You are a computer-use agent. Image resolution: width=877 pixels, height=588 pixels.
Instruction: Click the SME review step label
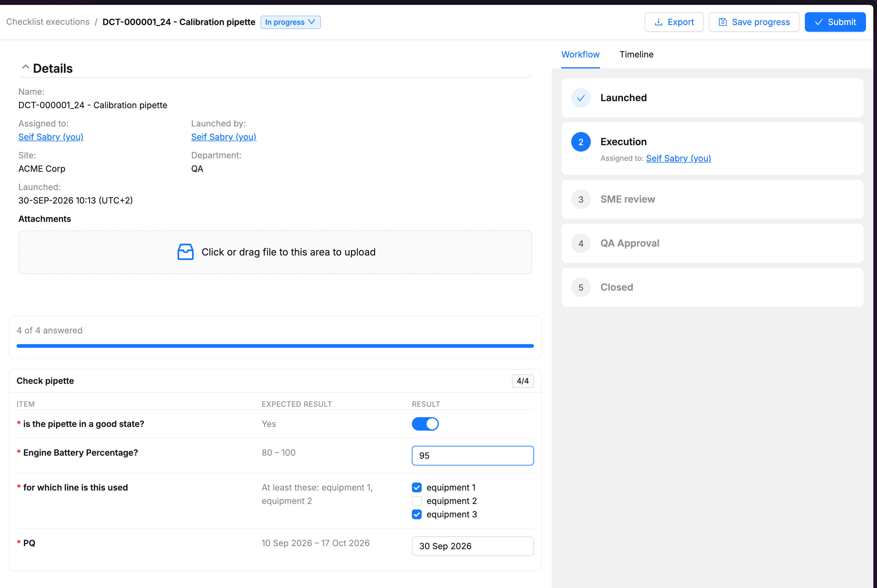pyautogui.click(x=627, y=200)
